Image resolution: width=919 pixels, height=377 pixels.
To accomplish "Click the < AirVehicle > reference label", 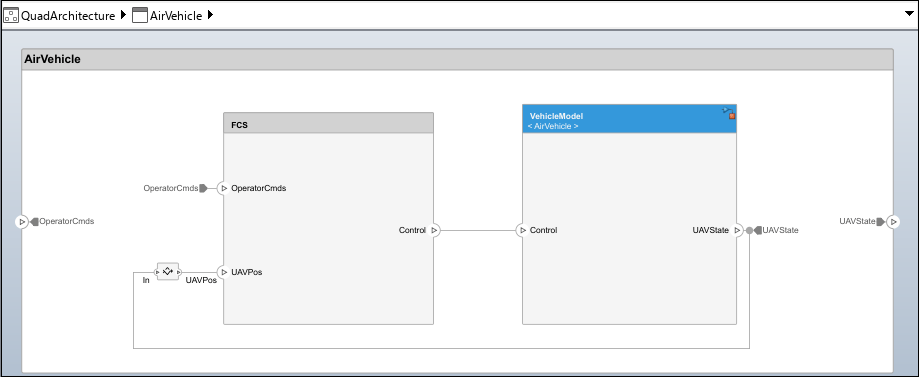I will click(x=553, y=126).
